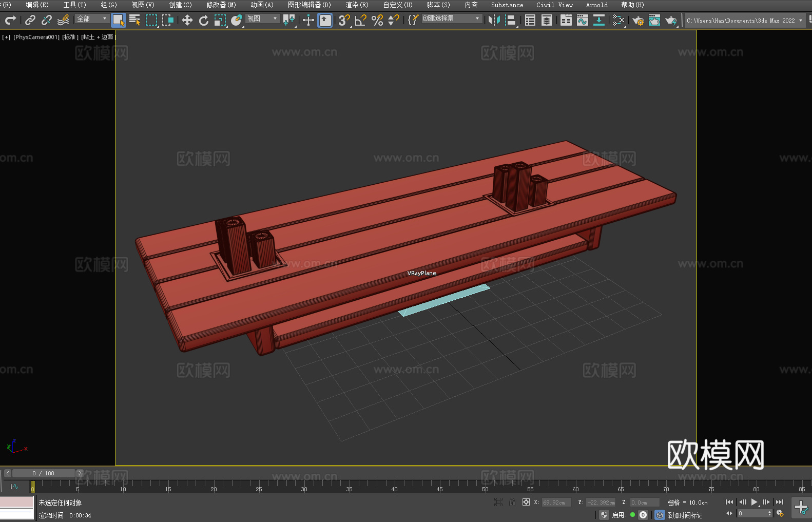Click the PhysCamera001 viewport label
Image resolution: width=812 pixels, height=522 pixels.
coord(36,37)
